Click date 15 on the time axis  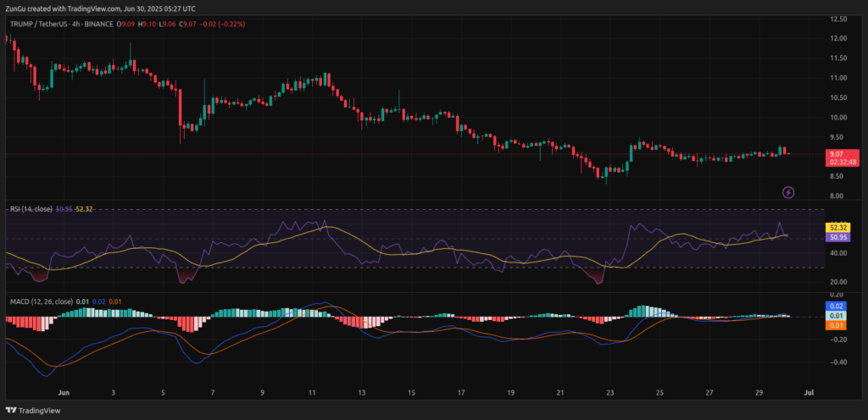411,393
